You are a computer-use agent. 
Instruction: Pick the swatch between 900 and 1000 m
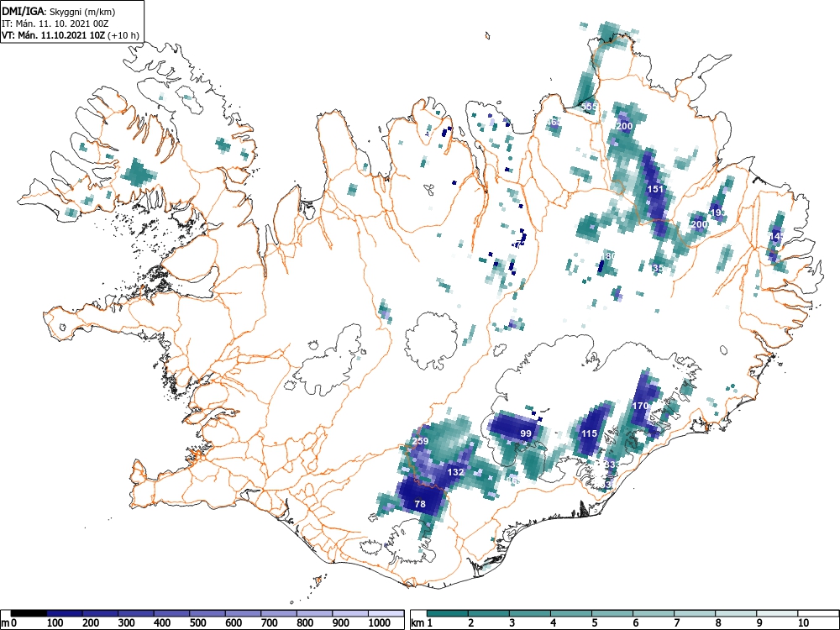[350, 613]
